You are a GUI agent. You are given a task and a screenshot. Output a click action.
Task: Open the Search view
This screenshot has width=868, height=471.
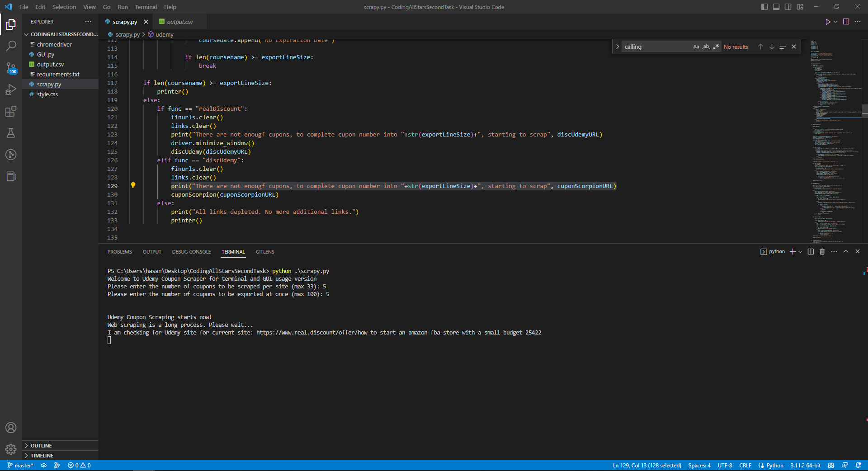(x=11, y=46)
